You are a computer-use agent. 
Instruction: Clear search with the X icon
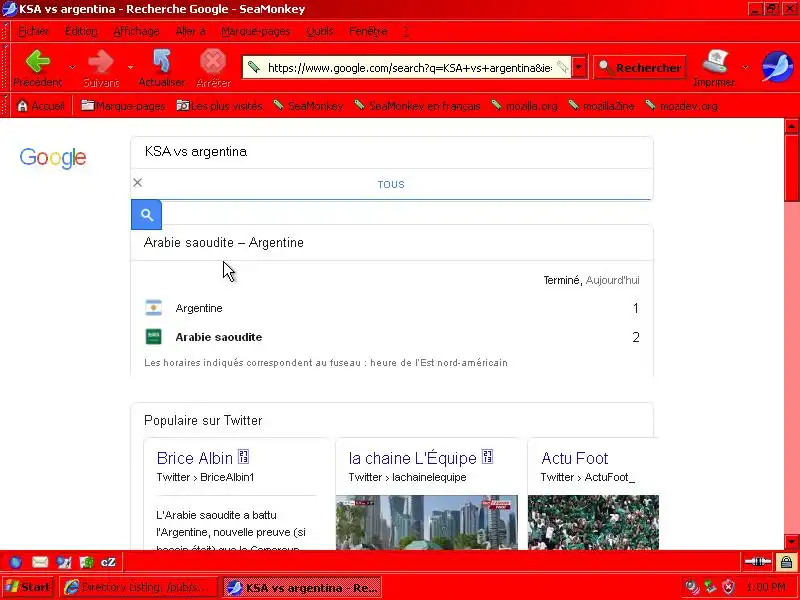coord(137,183)
